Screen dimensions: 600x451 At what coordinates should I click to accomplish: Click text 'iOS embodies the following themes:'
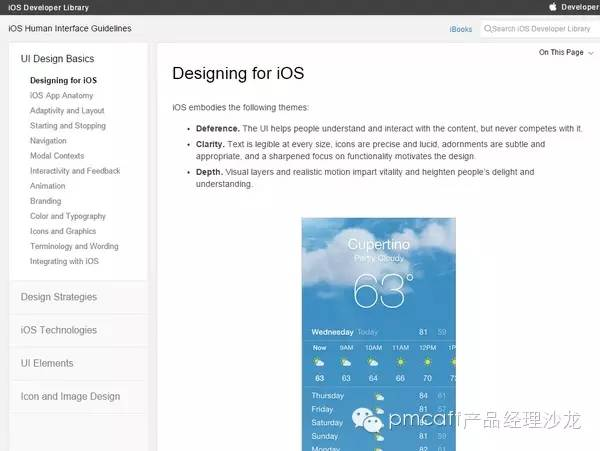240,107
